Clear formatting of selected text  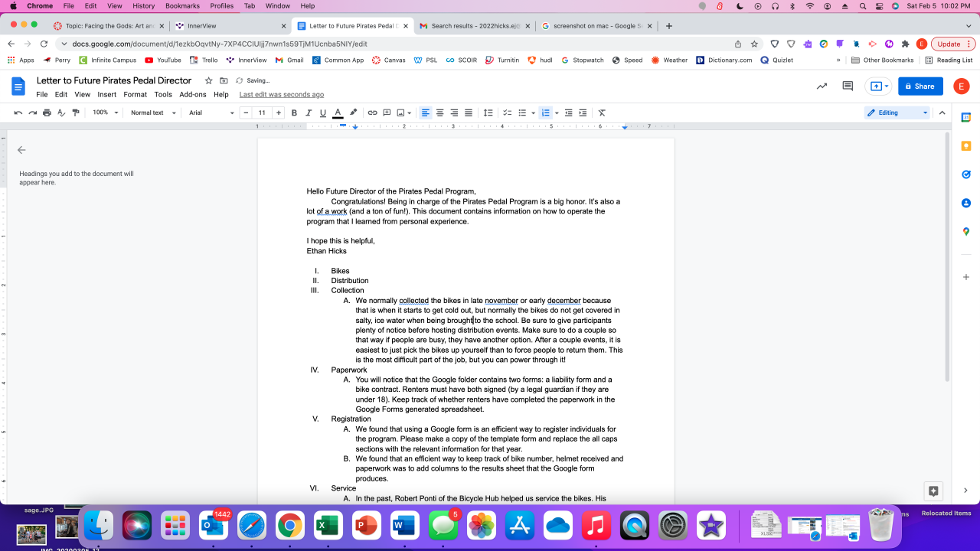click(602, 112)
